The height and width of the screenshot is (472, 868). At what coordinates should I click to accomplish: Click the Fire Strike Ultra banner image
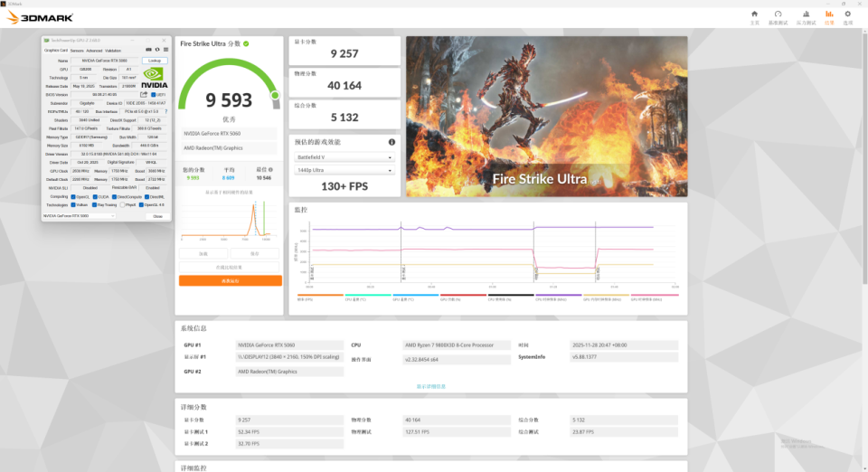pyautogui.click(x=546, y=118)
